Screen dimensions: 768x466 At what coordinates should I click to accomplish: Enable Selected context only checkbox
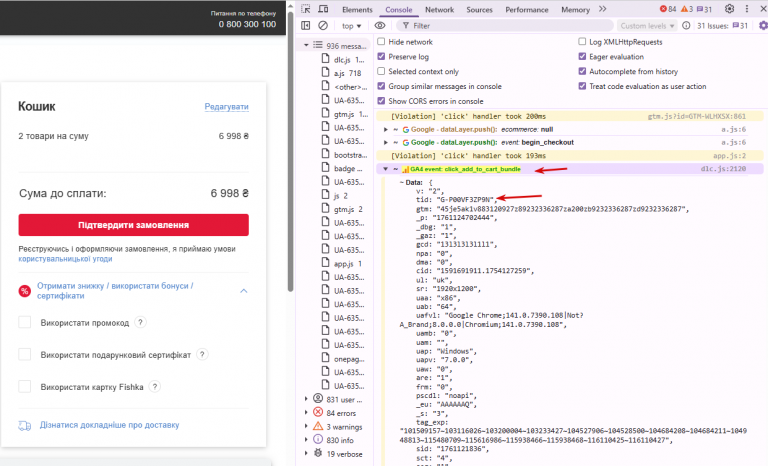click(x=381, y=71)
